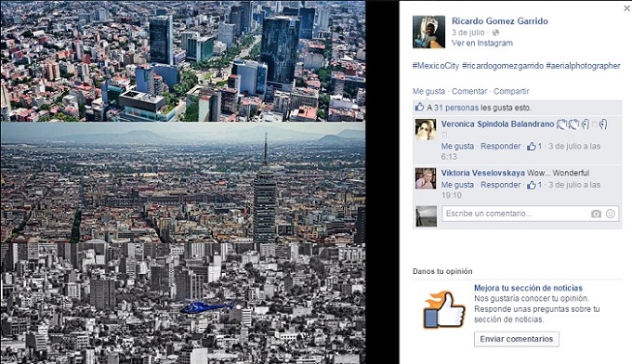
Task: Click the thumbs-up icon beside 31 personas
Action: tap(419, 107)
